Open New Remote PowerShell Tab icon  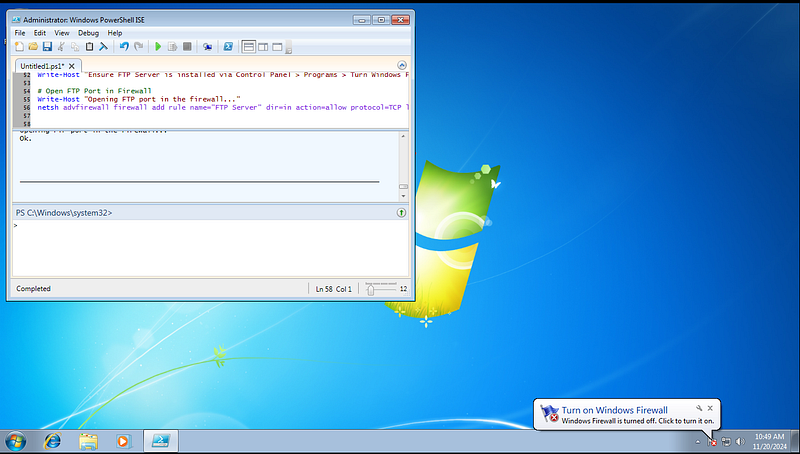pyautogui.click(x=208, y=47)
